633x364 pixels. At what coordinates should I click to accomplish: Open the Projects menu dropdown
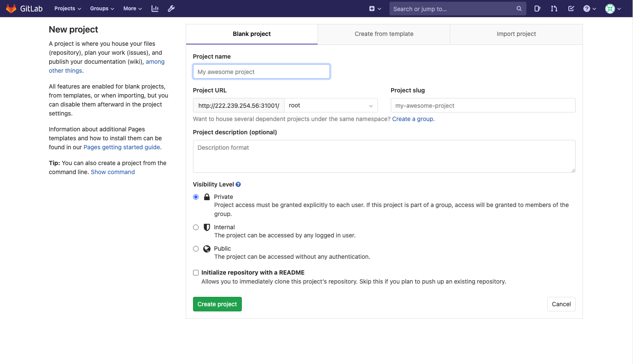click(67, 9)
